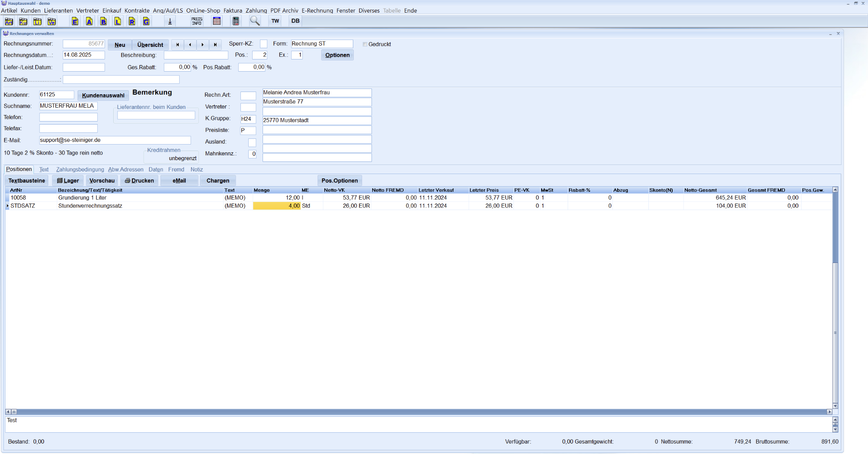The height and width of the screenshot is (454, 868).
Task: Click the table scroll down arrow
Action: point(835,406)
